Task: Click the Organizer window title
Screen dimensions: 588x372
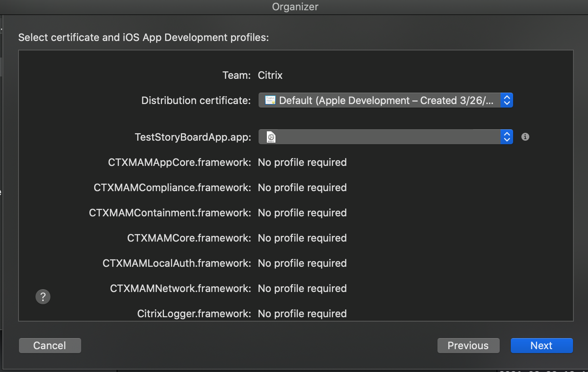Action: point(295,7)
